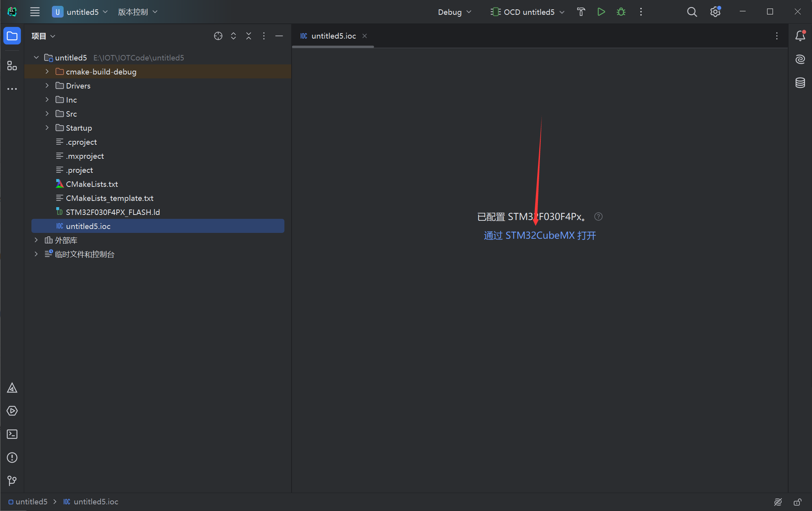This screenshot has width=812, height=511.
Task: Toggle the read-only lock icon
Action: [798, 502]
